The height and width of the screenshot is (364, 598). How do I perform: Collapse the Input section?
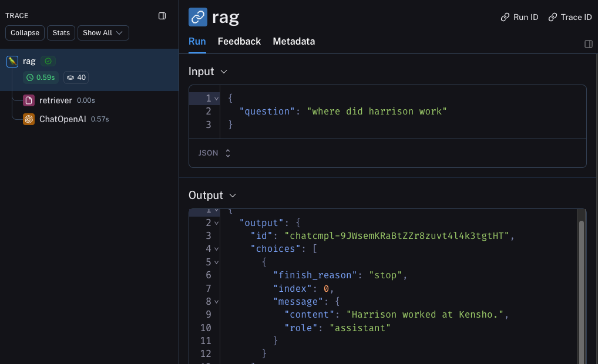[223, 72]
